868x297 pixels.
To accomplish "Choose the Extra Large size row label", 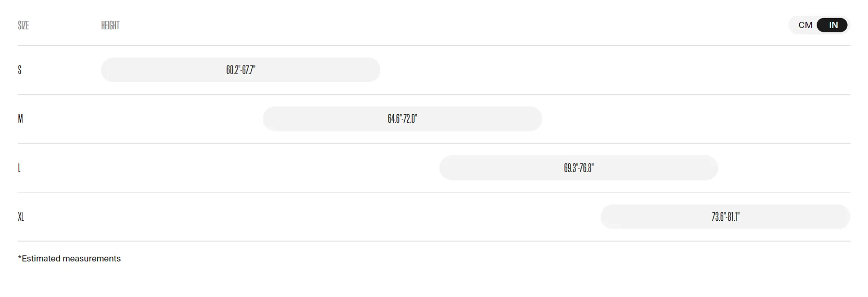I will pos(21,217).
